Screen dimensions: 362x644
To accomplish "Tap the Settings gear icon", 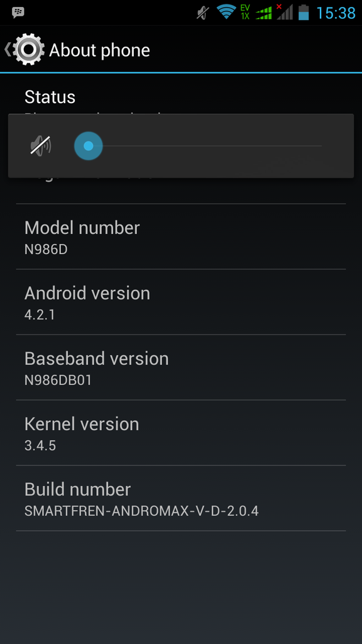I will [29, 50].
